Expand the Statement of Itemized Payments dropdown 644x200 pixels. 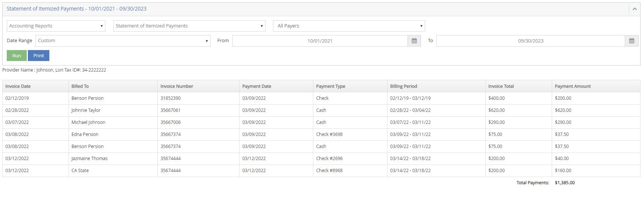coord(189,26)
